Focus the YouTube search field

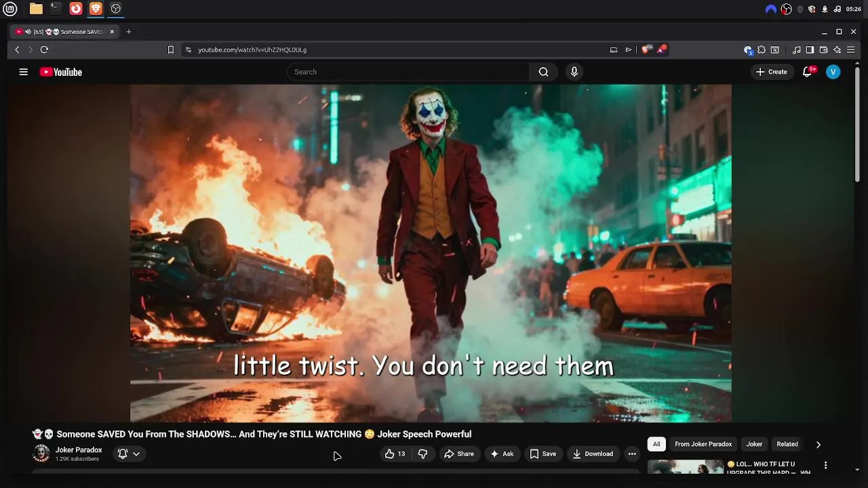tap(408, 72)
